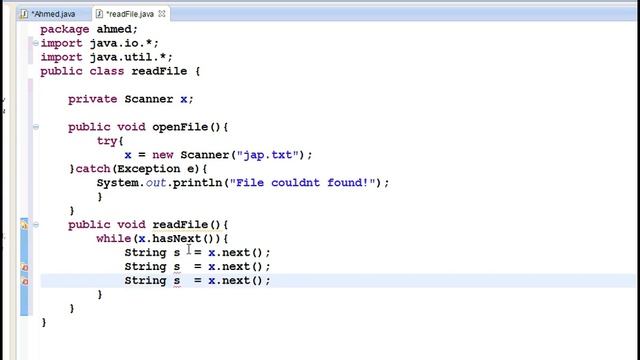Click the first 'String s = x.next();' line

pyautogui.click(x=197, y=253)
